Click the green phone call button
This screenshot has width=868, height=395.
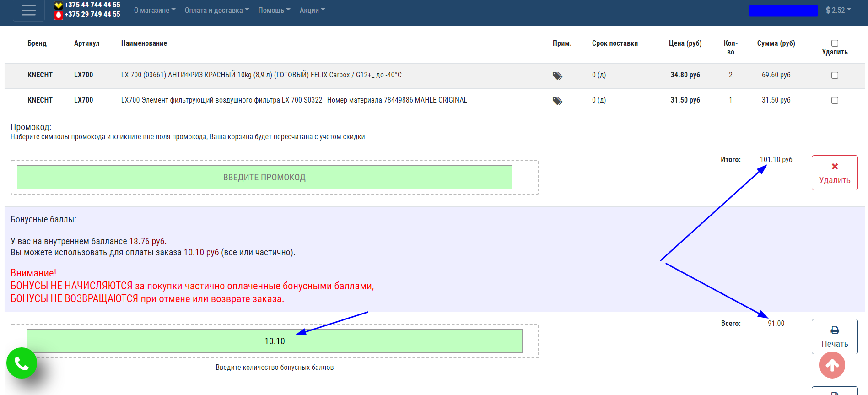click(x=22, y=363)
